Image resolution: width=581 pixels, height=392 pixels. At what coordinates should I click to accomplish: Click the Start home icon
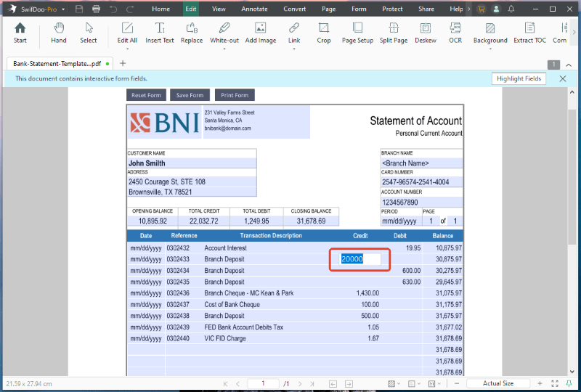coord(20,33)
